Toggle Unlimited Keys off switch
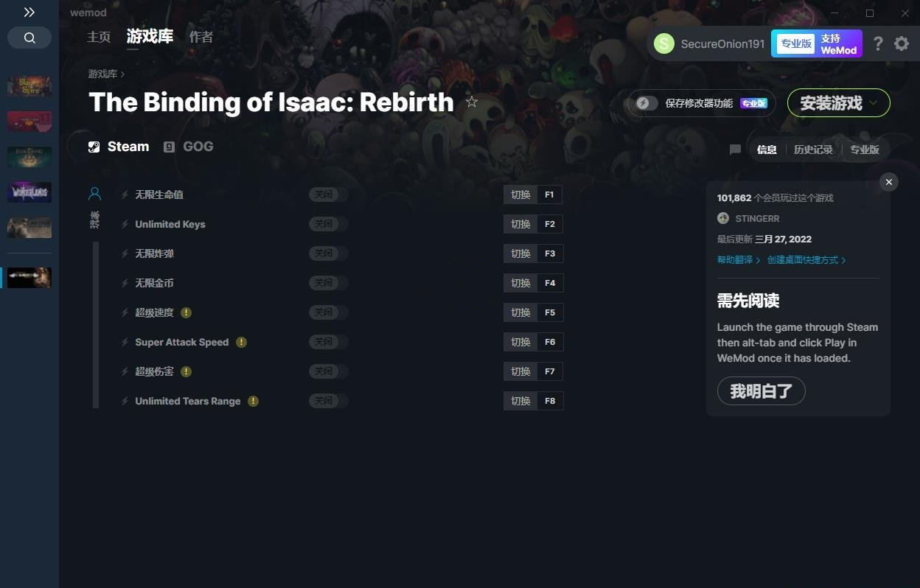 pyautogui.click(x=329, y=224)
